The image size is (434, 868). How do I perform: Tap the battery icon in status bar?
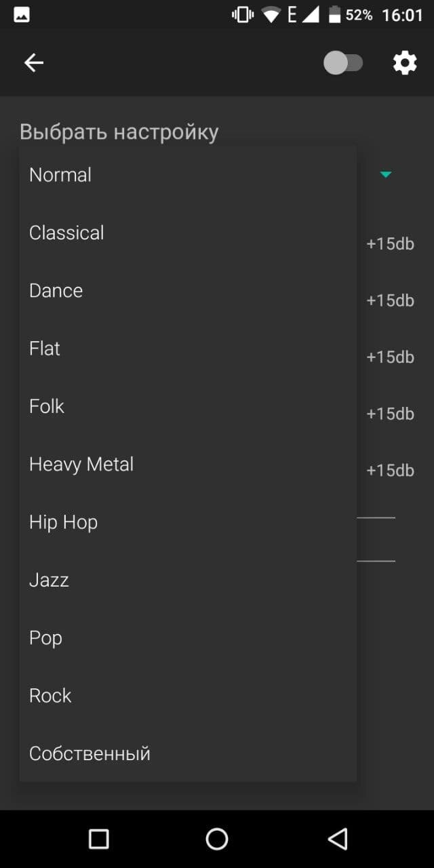click(334, 14)
